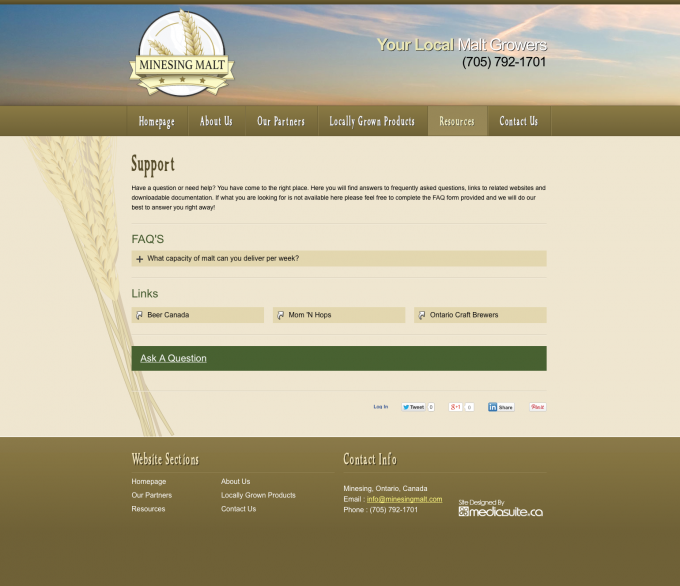Click the info@minesingmalt.com email link

tap(404, 499)
